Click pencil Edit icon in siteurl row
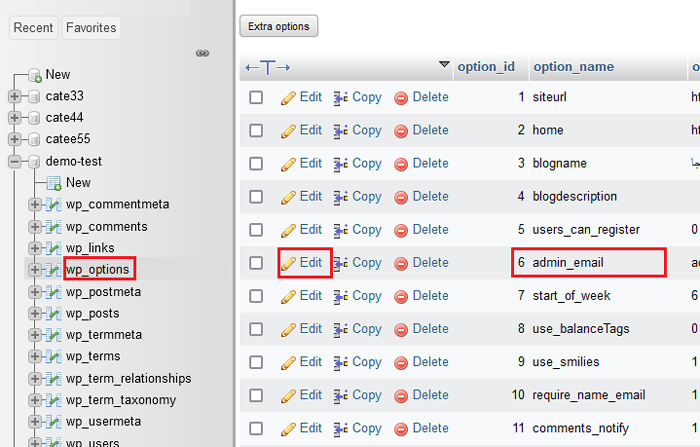 (288, 98)
